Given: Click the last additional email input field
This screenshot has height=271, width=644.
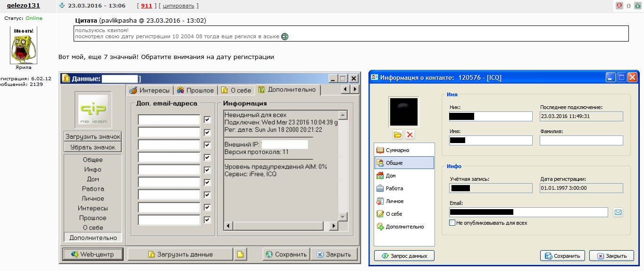Looking at the screenshot, I should point(169,220).
